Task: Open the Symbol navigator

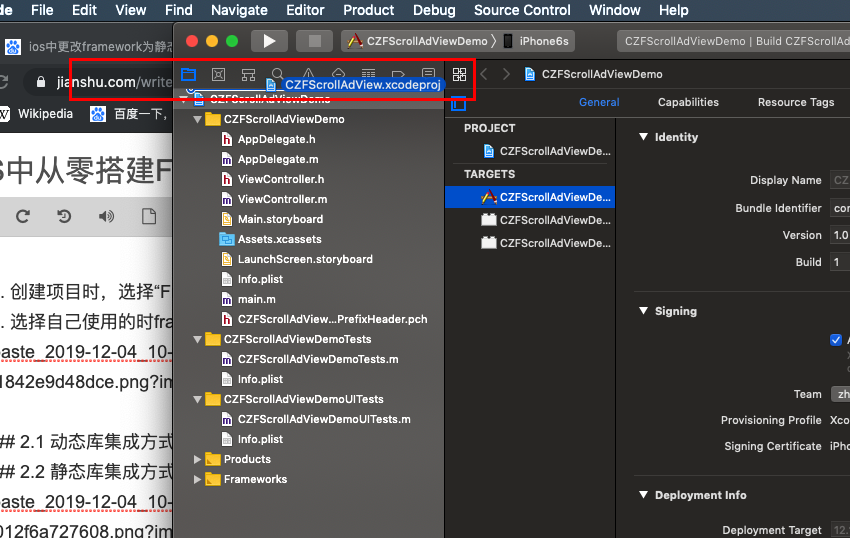Action: coord(248,74)
